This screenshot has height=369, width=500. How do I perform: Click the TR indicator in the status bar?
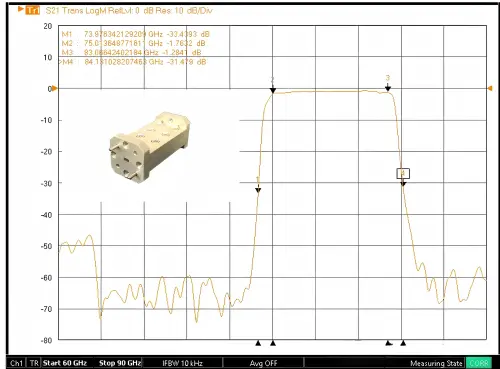pyautogui.click(x=34, y=363)
